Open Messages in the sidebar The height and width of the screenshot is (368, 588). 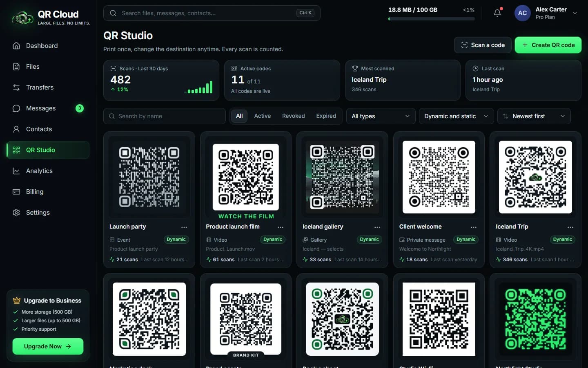pos(48,108)
